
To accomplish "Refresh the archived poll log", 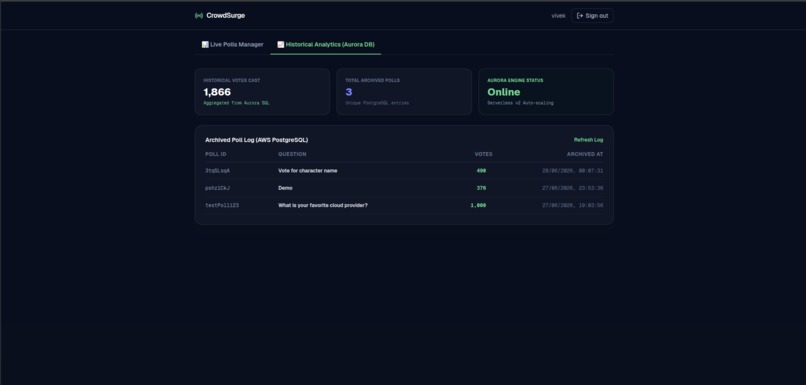I will (x=589, y=140).
